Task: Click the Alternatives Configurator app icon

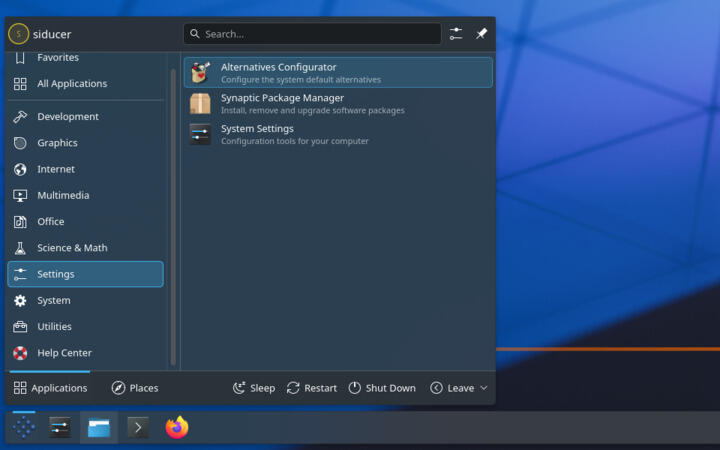Action: point(201,73)
